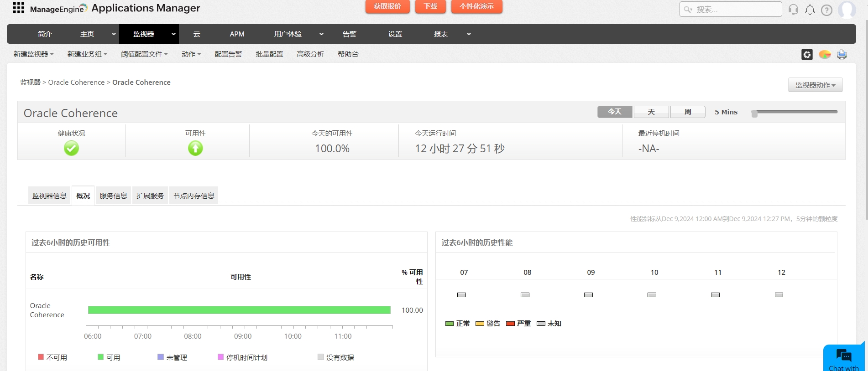Open the user profile avatar
868x371 pixels.
[847, 10]
